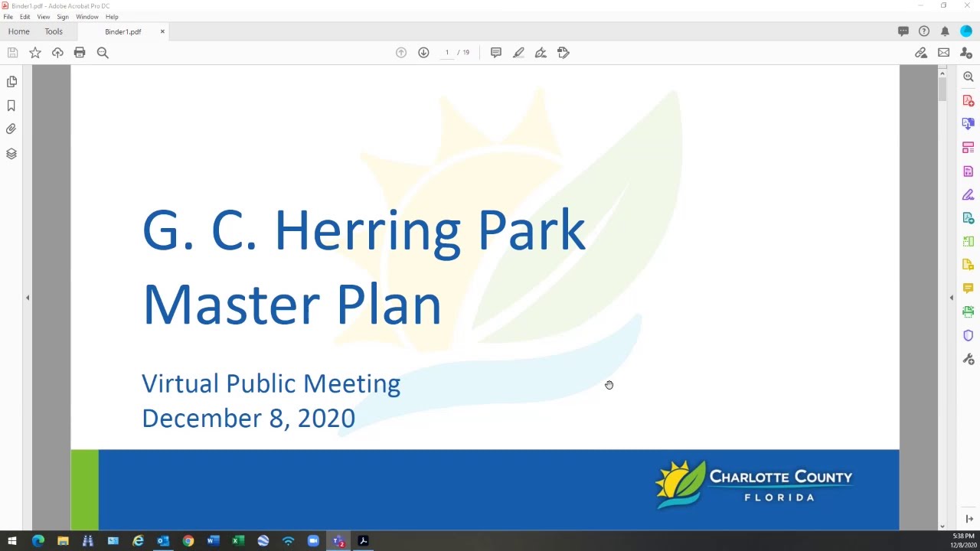
Task: Go to next page with down arrow
Action: click(x=423, y=53)
